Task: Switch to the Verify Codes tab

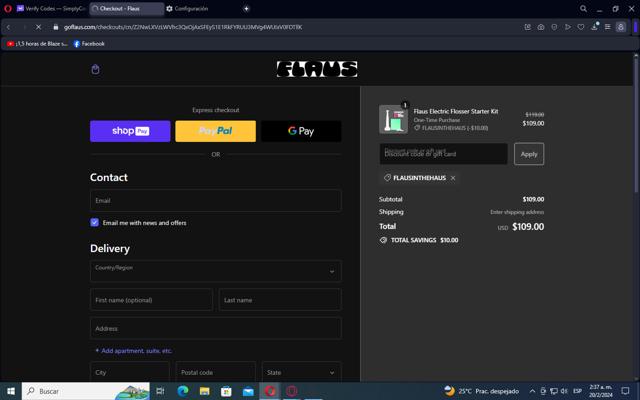Action: pyautogui.click(x=51, y=8)
